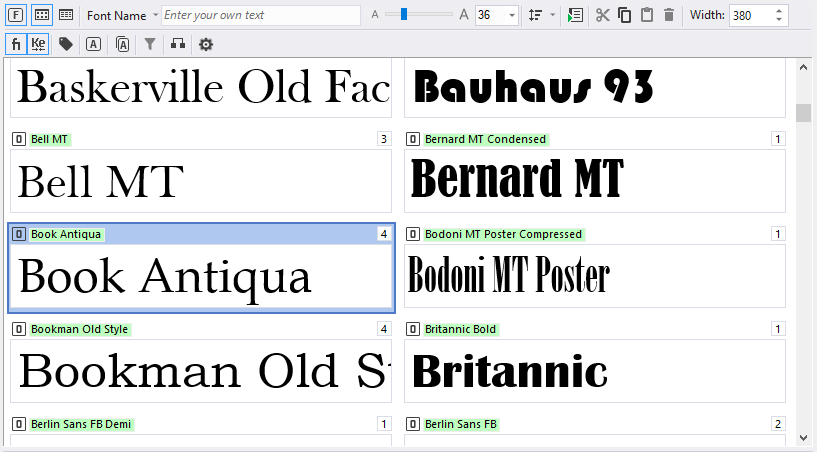Click the large A increase size icon
This screenshot has height=452, width=817.
[464, 15]
